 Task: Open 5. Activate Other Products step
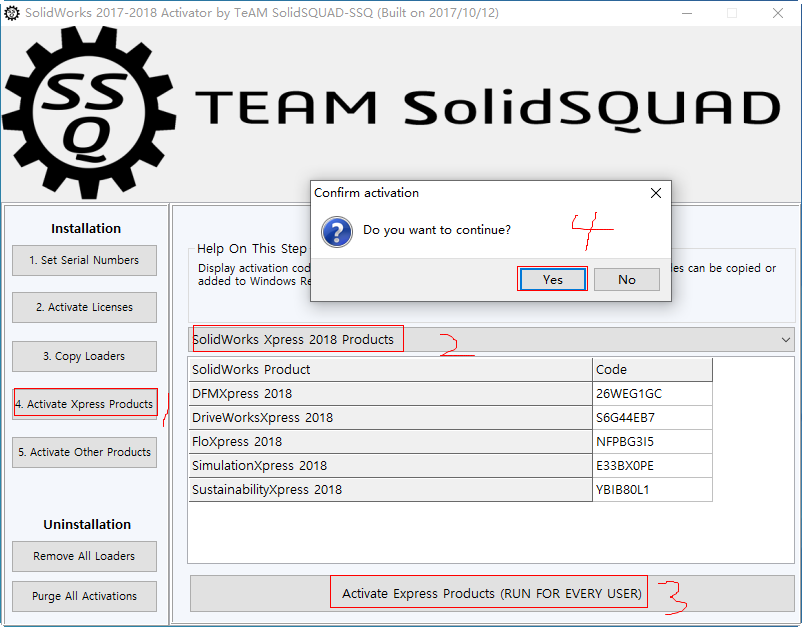(84, 452)
